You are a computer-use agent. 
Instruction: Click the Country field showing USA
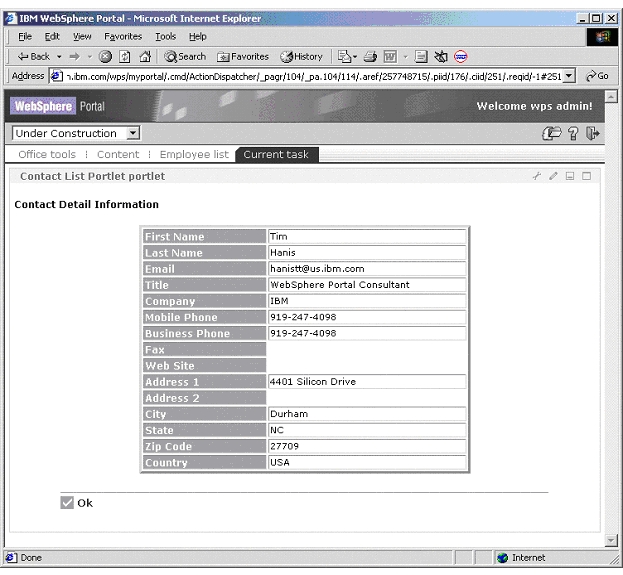pyautogui.click(x=367, y=463)
